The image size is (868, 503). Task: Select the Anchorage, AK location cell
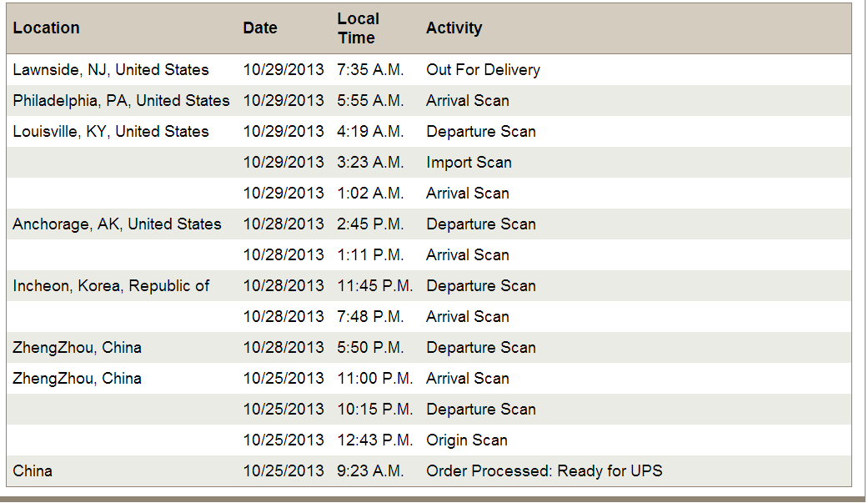(x=117, y=224)
